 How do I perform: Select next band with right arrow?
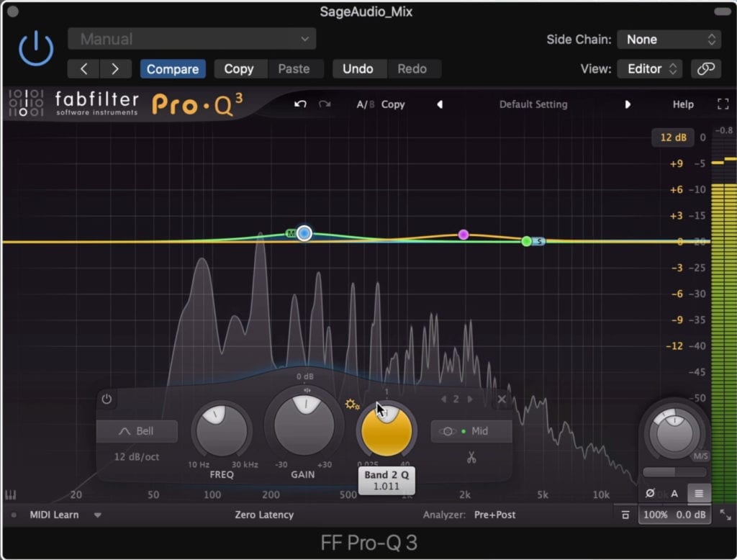[469, 399]
